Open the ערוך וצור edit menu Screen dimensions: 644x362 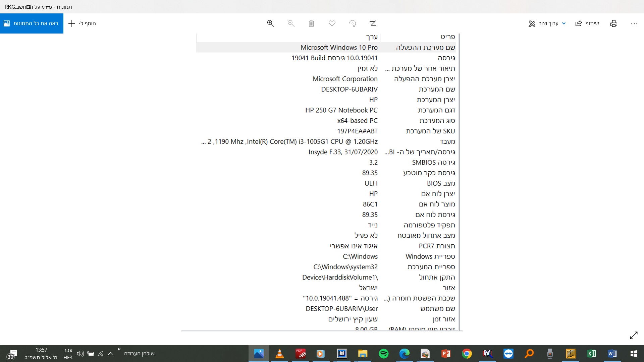pos(547,23)
